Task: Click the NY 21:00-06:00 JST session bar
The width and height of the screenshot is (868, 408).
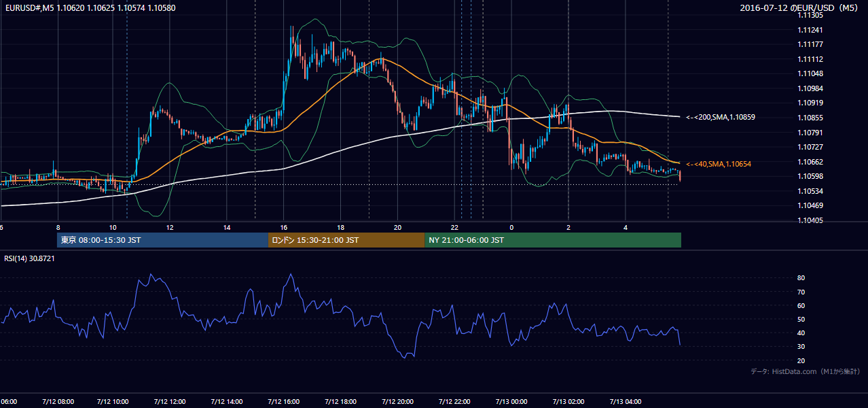Action: pos(553,240)
